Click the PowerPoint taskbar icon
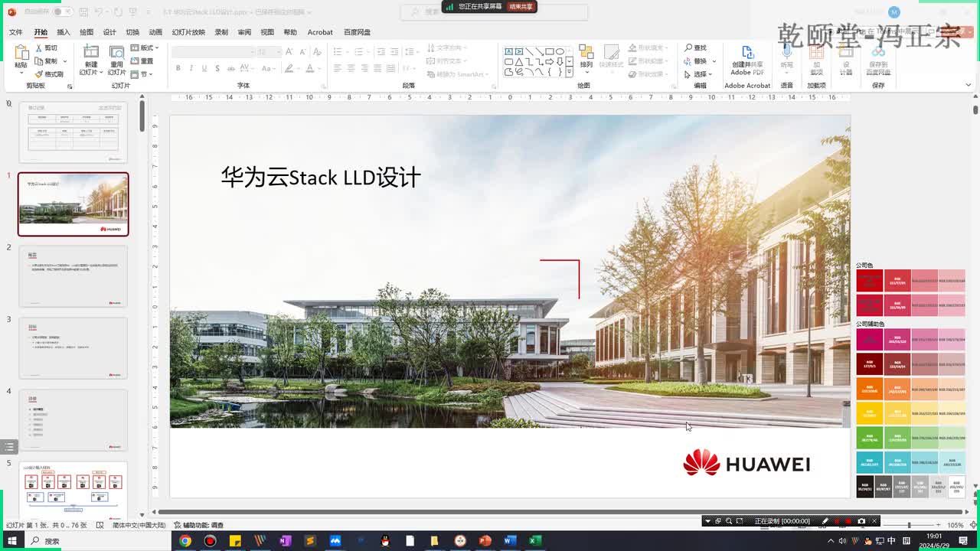Image resolution: width=980 pixels, height=551 pixels. tap(485, 541)
